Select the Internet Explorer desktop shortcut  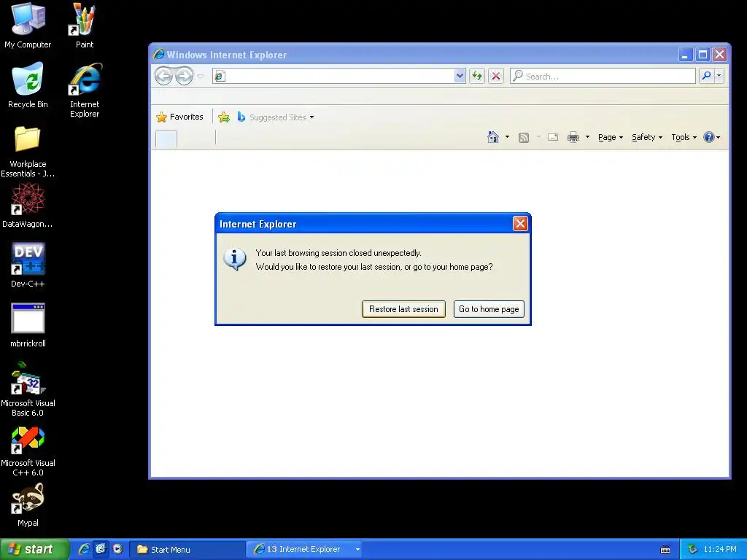[x=85, y=90]
